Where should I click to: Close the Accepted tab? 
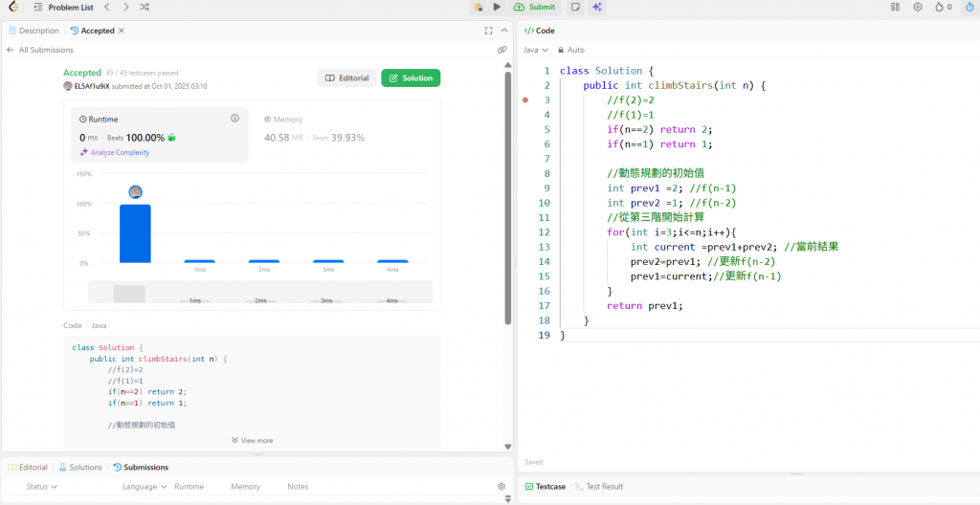[122, 30]
